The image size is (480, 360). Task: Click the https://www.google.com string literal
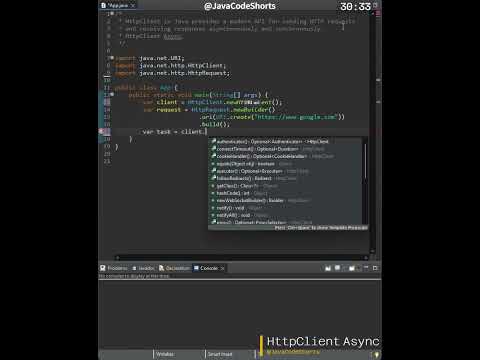point(296,117)
